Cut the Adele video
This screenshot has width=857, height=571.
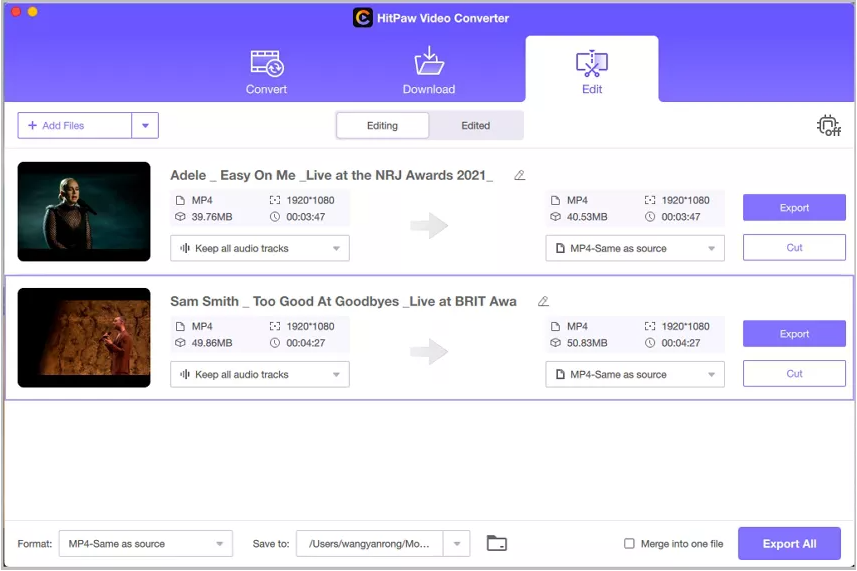pos(794,248)
